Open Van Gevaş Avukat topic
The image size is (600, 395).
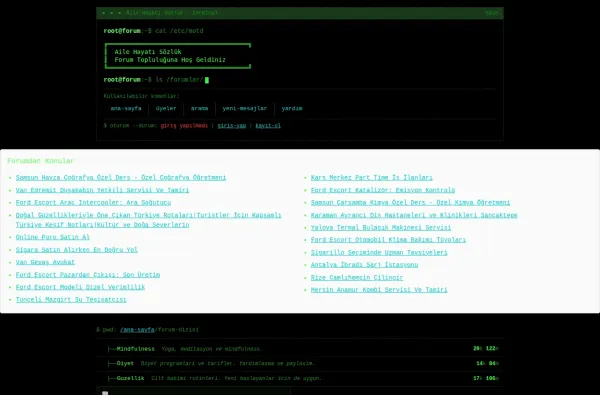[45, 262]
